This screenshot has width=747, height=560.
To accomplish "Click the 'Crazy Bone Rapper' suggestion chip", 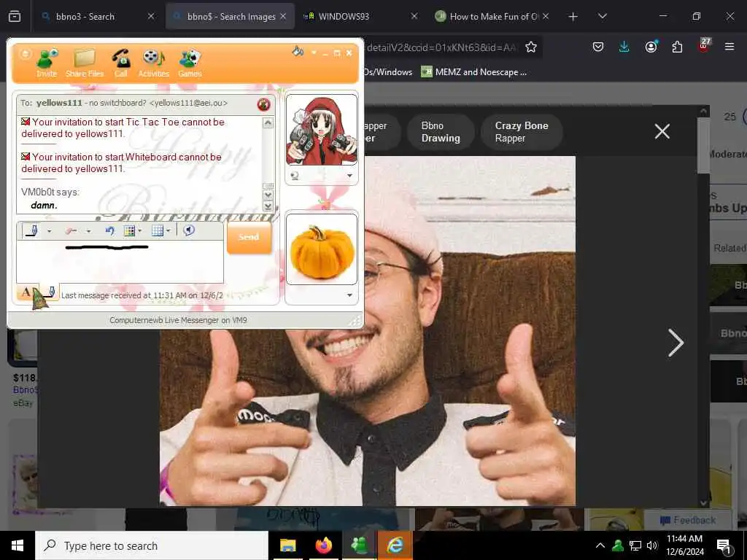I will (x=522, y=132).
